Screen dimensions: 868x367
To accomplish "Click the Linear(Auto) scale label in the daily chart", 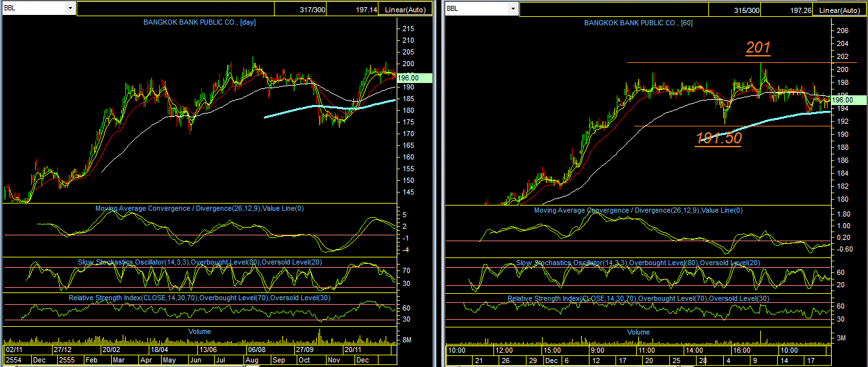I will (405, 10).
